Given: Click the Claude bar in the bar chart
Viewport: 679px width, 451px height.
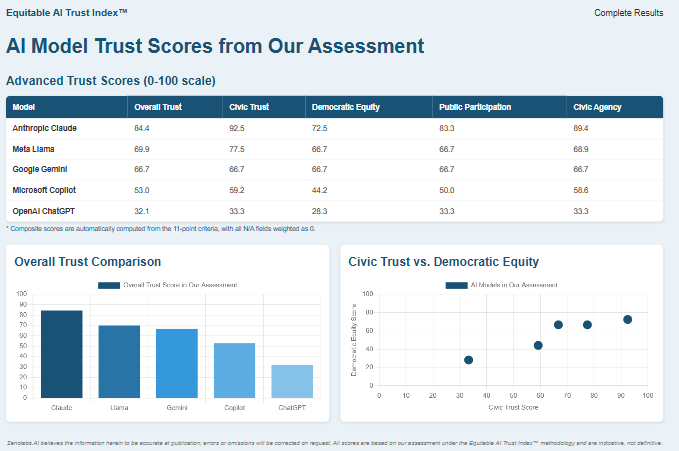Looking at the screenshot, I should [61, 354].
